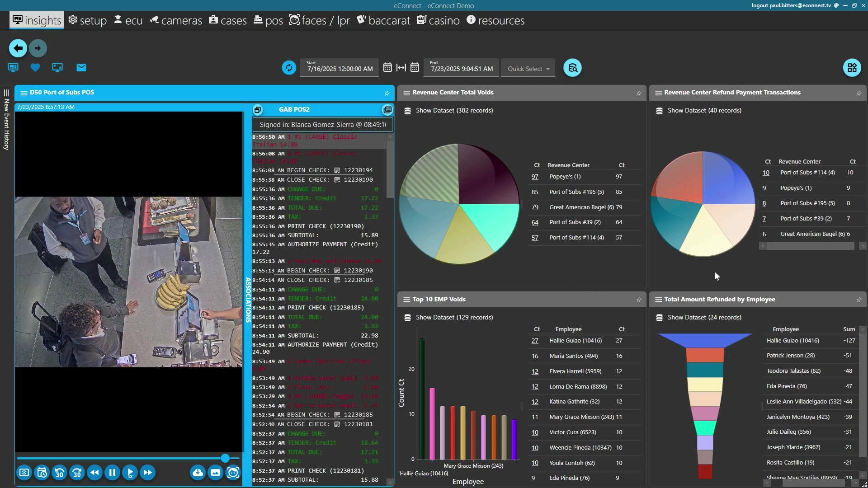Click the receipt list icon right of GAB POS2
This screenshot has height=488, width=868.
(x=387, y=110)
